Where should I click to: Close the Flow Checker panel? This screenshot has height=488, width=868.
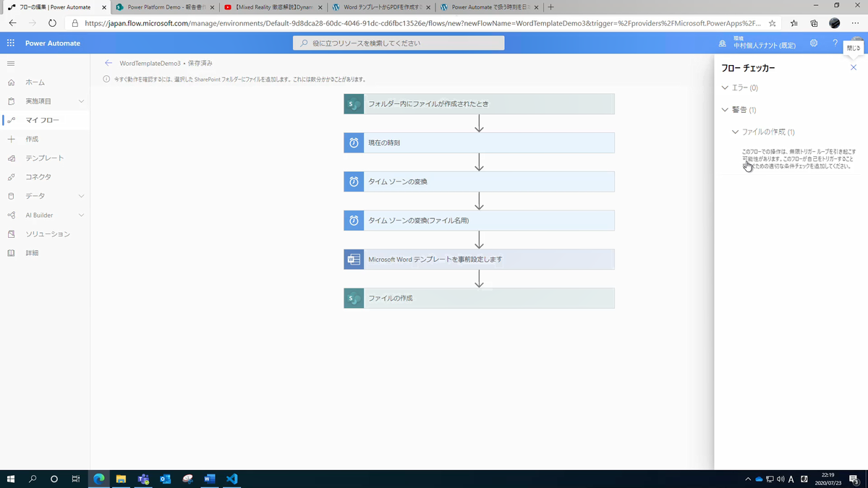854,67
